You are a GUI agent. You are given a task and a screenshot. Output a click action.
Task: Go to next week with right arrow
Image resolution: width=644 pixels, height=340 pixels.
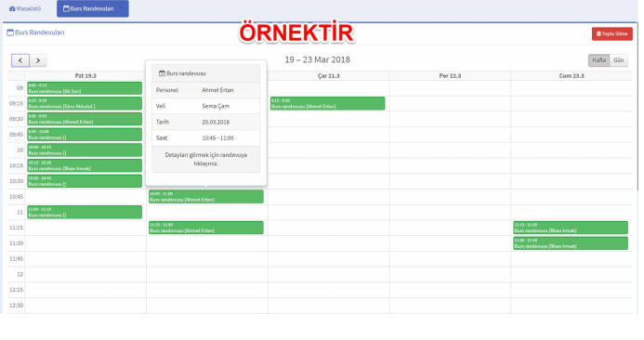[x=38, y=60]
